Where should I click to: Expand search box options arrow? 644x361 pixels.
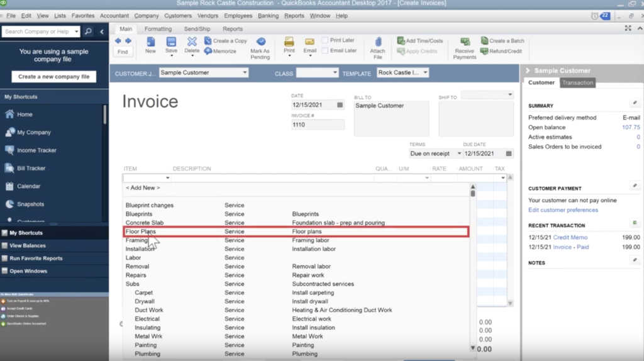76,31
